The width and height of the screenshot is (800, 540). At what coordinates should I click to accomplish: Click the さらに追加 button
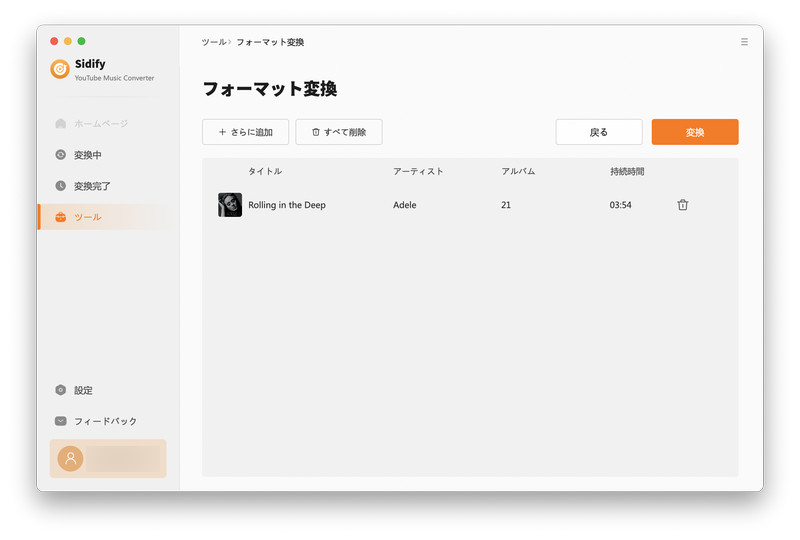[x=245, y=132]
